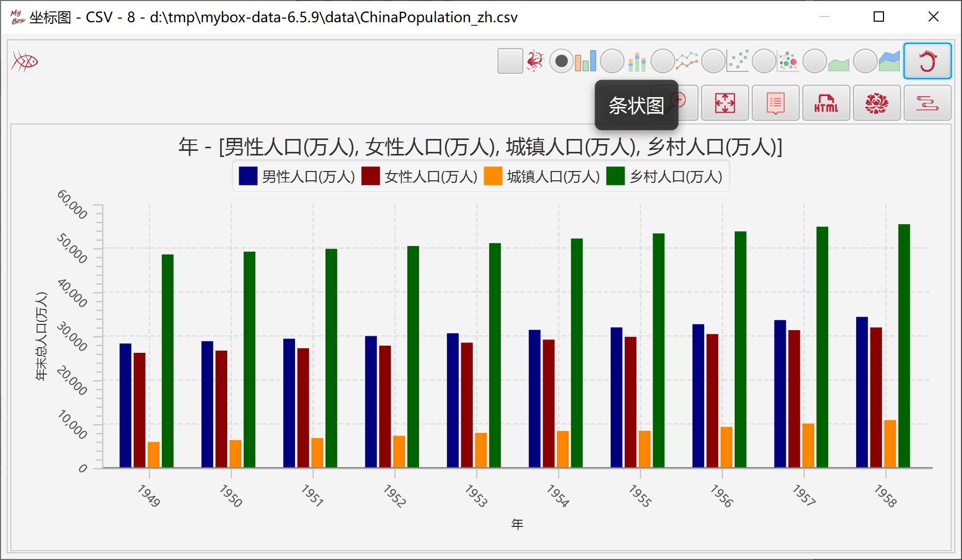Image resolution: width=962 pixels, height=560 pixels.
Task: Select the stacked bar chart radio button
Action: 612,61
